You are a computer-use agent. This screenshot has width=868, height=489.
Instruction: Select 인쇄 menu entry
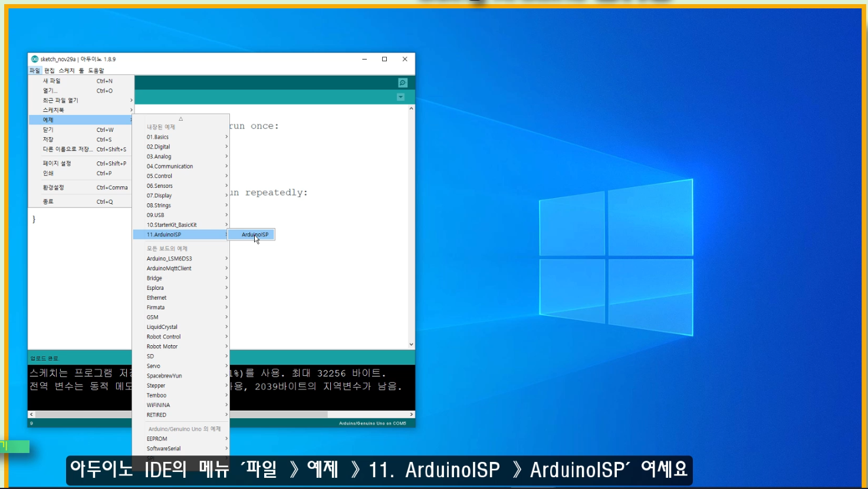[81, 173]
